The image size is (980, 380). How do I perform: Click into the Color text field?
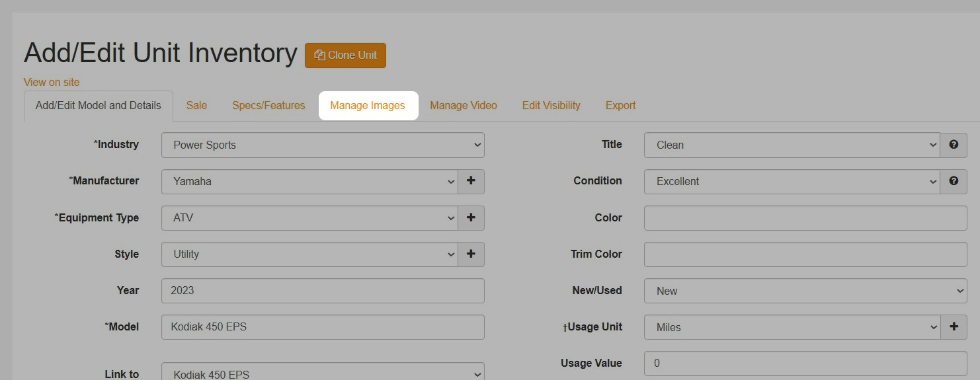click(x=805, y=217)
